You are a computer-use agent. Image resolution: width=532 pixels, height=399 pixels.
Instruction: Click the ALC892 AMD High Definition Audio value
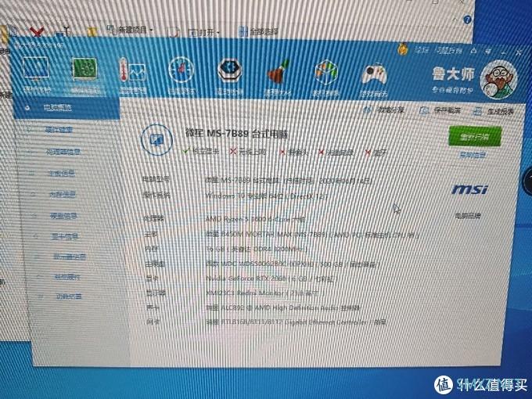(282, 307)
